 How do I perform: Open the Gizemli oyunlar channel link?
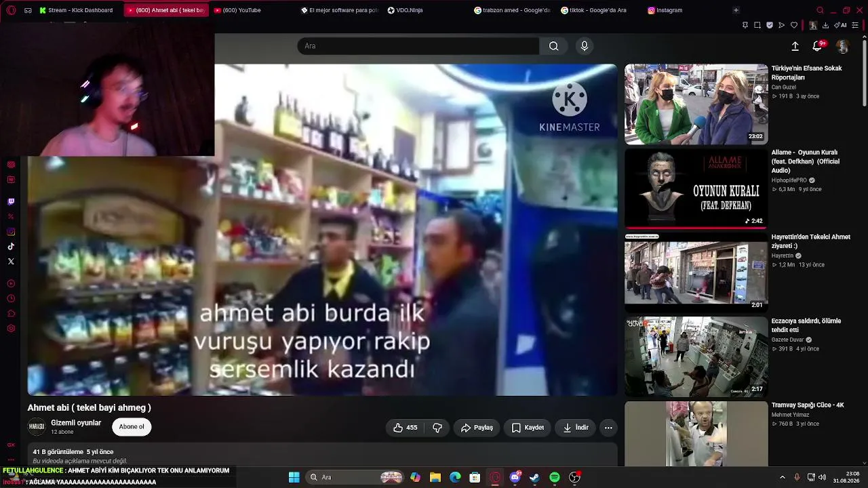point(76,423)
